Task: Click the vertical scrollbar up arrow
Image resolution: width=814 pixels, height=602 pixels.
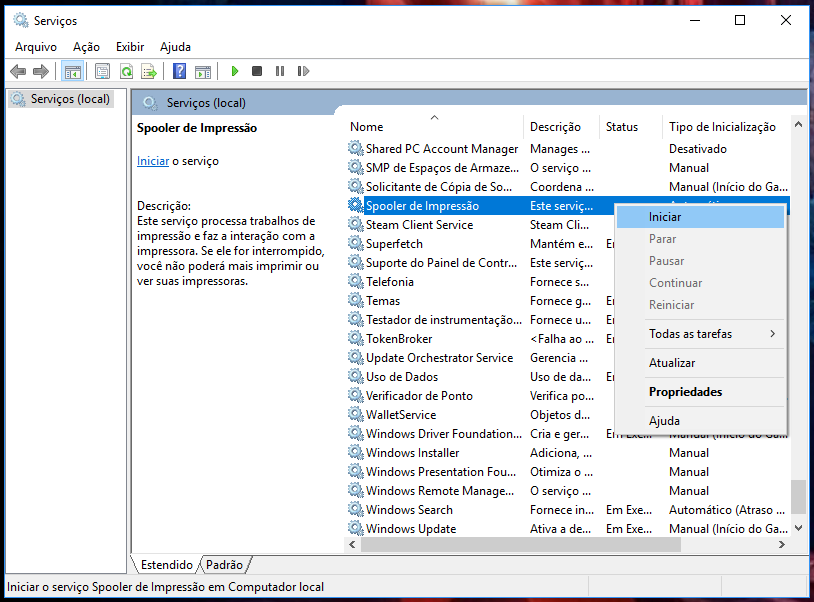Action: [798, 125]
